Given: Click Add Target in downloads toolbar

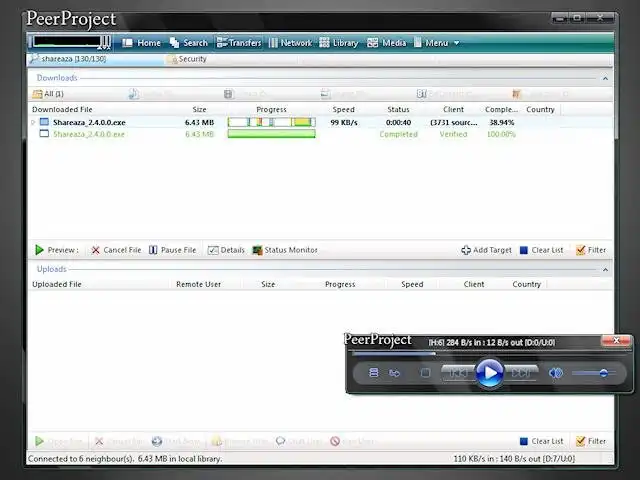Looking at the screenshot, I should click(486, 250).
